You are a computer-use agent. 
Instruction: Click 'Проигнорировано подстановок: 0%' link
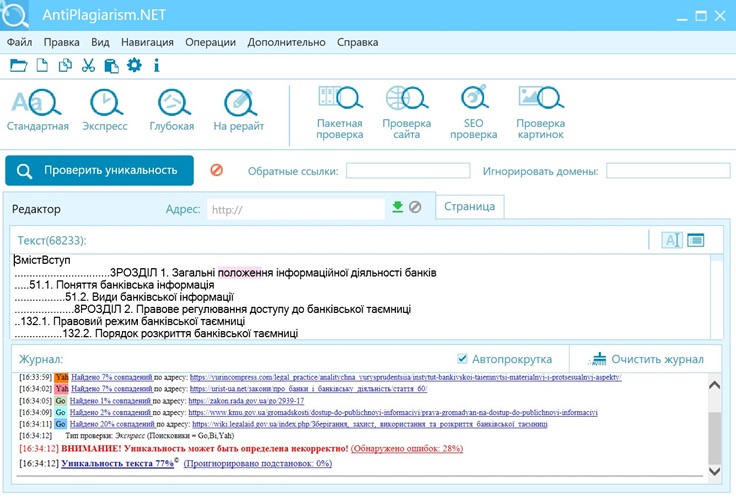[x=258, y=463]
